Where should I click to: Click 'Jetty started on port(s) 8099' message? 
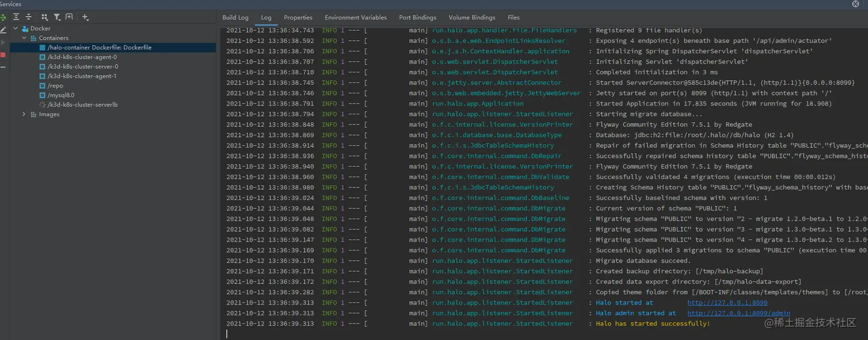click(714, 93)
